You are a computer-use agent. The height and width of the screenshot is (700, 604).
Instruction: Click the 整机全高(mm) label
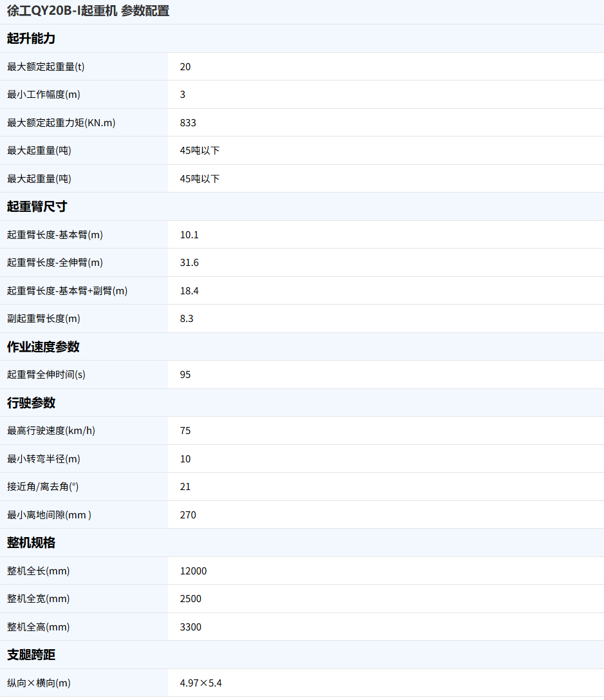point(39,627)
